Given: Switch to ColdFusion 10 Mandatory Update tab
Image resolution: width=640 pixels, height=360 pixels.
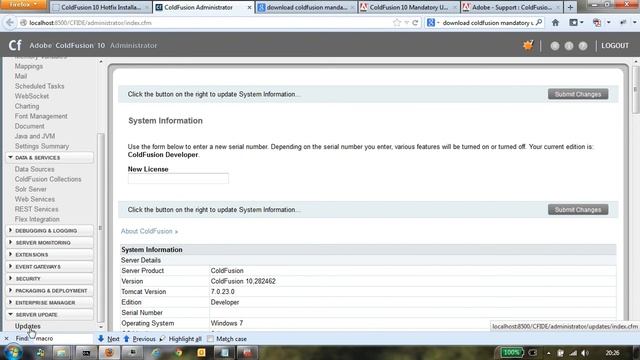Looking at the screenshot, I should pos(409,7).
